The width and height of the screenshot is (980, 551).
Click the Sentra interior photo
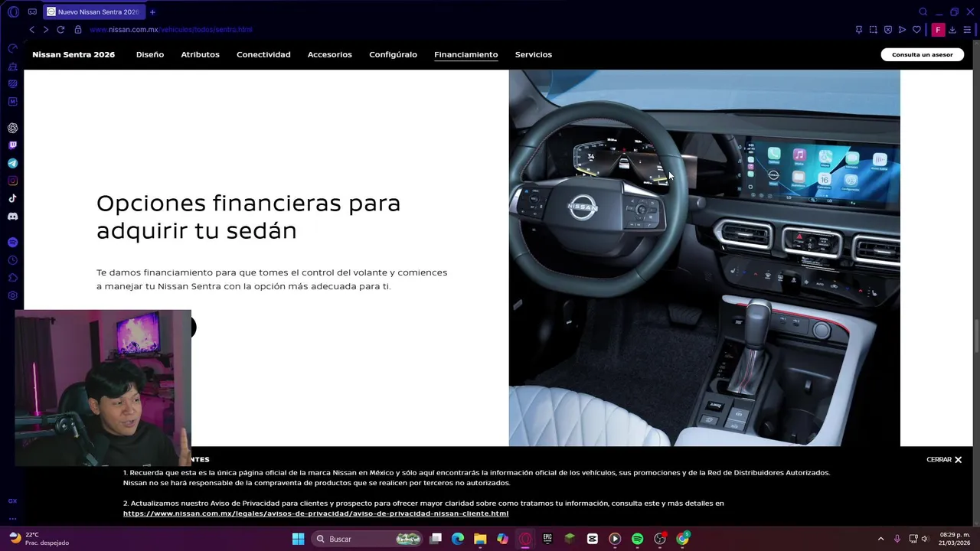(704, 258)
